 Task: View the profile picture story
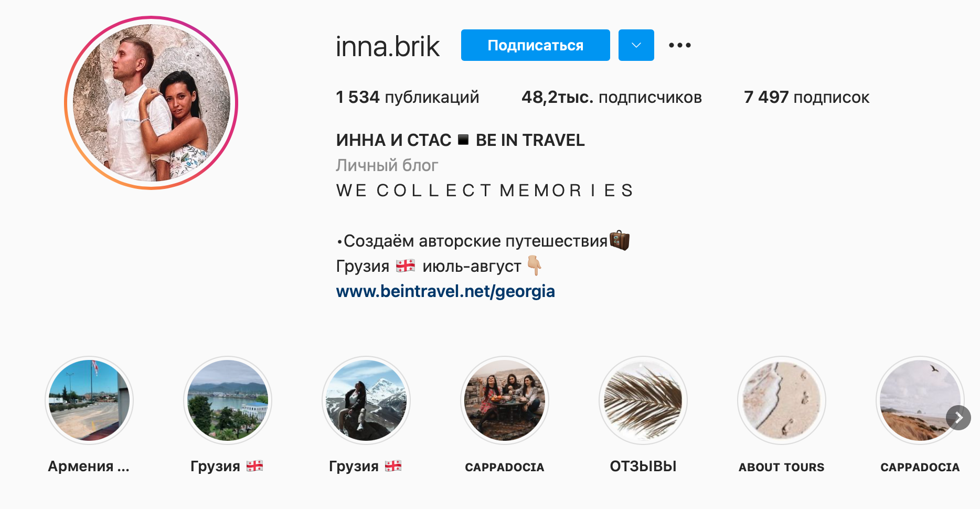151,103
